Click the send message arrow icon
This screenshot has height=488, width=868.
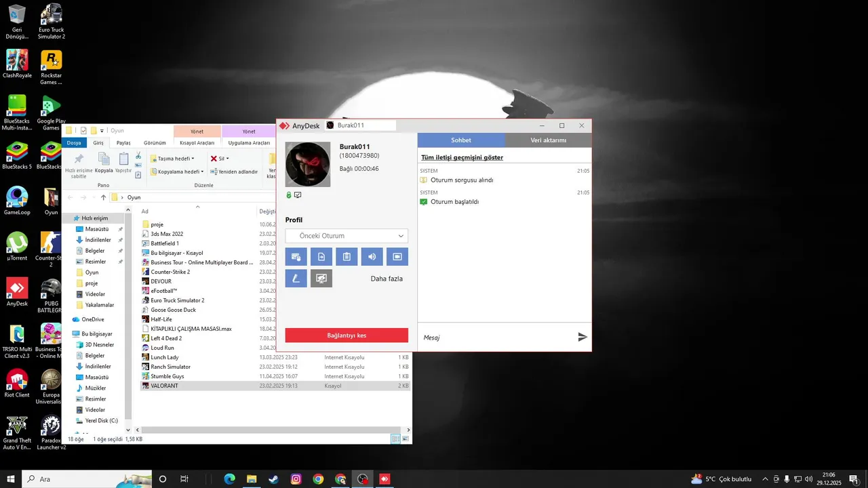583,337
